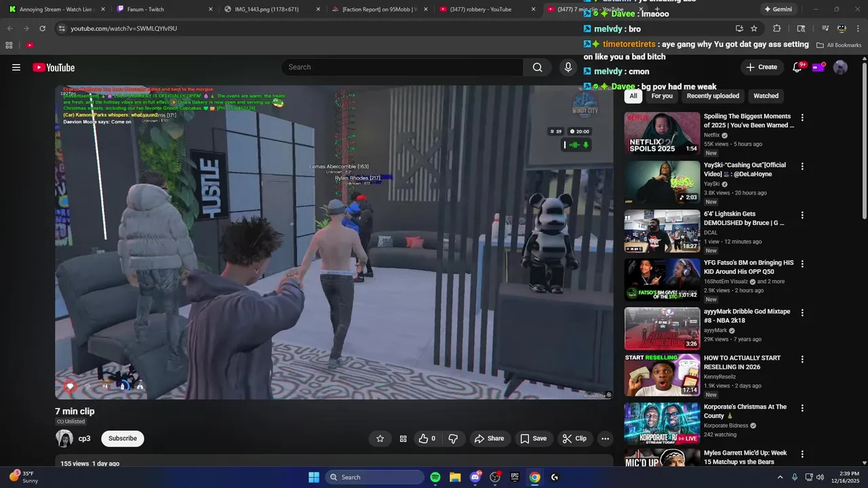Screen dimensions: 868x488
Task: Open the Korporate's Christmas live thumbnail
Action: [662, 424]
